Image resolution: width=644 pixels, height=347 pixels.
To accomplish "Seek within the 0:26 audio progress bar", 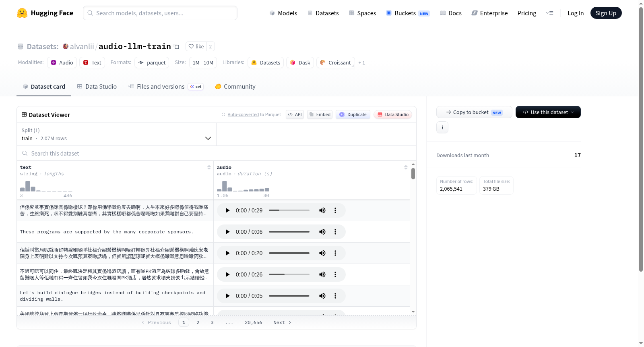I will pyautogui.click(x=289, y=274).
